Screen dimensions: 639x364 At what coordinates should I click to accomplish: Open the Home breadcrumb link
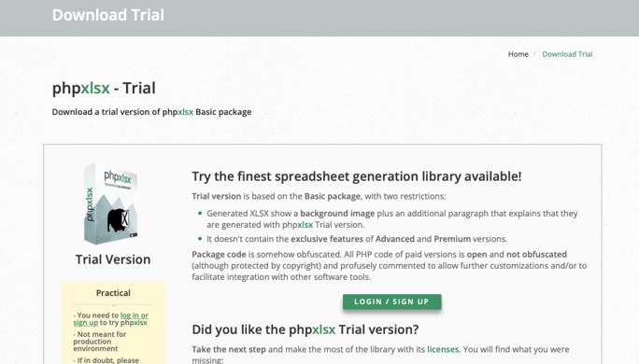(518, 54)
